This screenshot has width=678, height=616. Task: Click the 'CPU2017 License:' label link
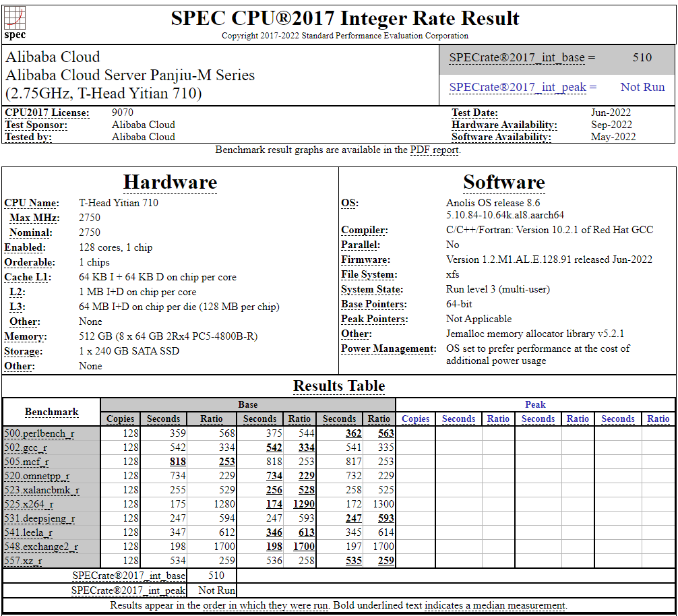tap(47, 113)
